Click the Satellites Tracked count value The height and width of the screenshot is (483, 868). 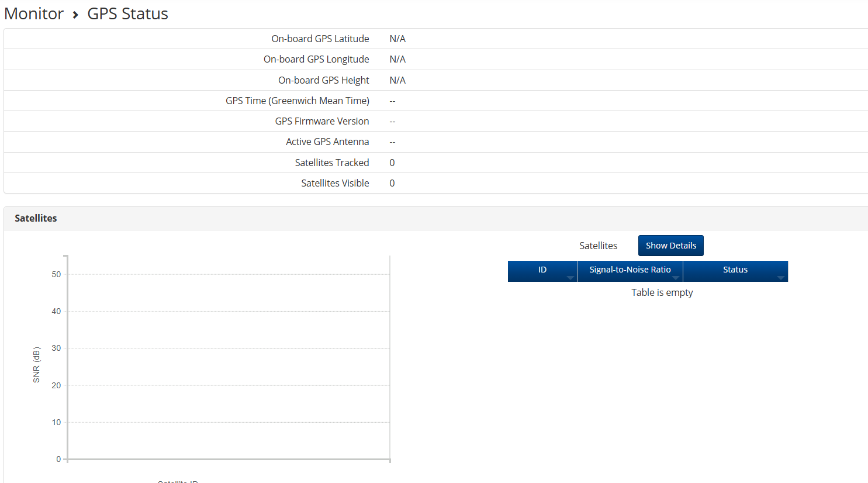(392, 163)
